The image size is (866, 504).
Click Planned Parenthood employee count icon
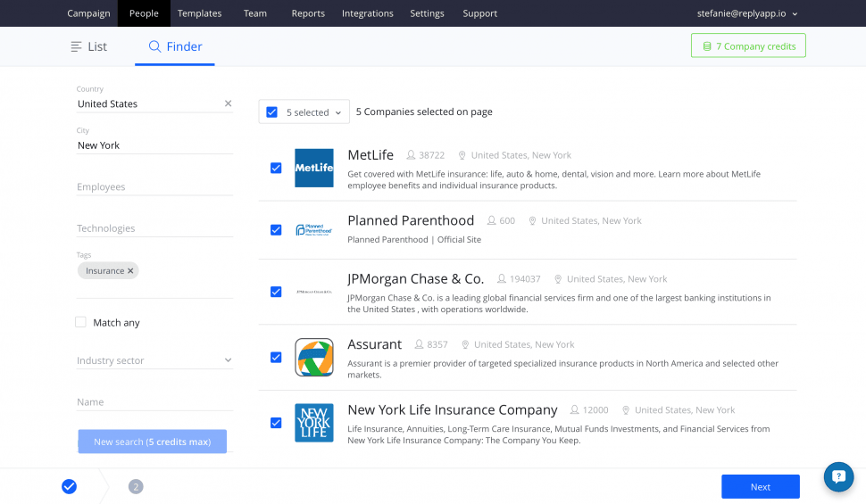(x=492, y=221)
